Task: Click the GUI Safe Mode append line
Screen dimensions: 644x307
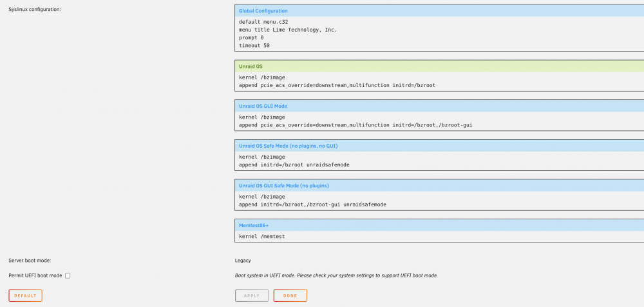Action: coord(312,204)
